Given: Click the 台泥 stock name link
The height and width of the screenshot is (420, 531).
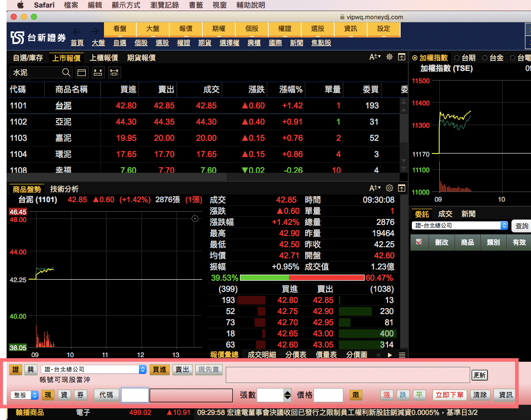Looking at the screenshot, I should (63, 106).
